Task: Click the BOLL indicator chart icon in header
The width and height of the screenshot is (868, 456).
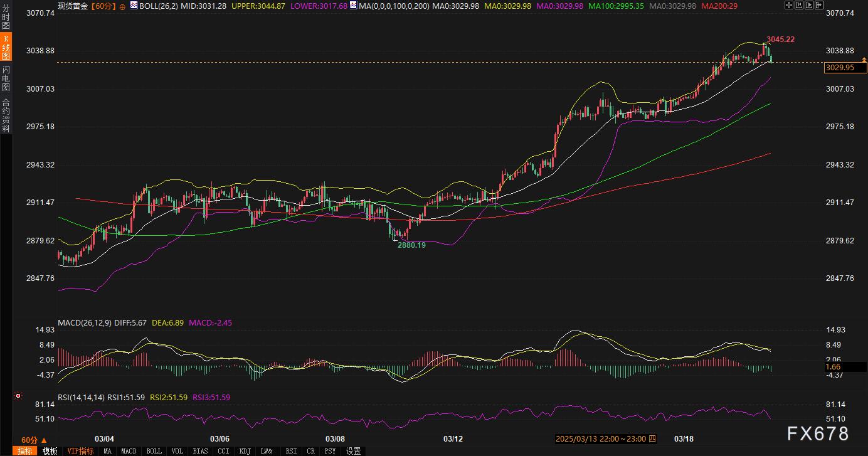Action: (134, 6)
